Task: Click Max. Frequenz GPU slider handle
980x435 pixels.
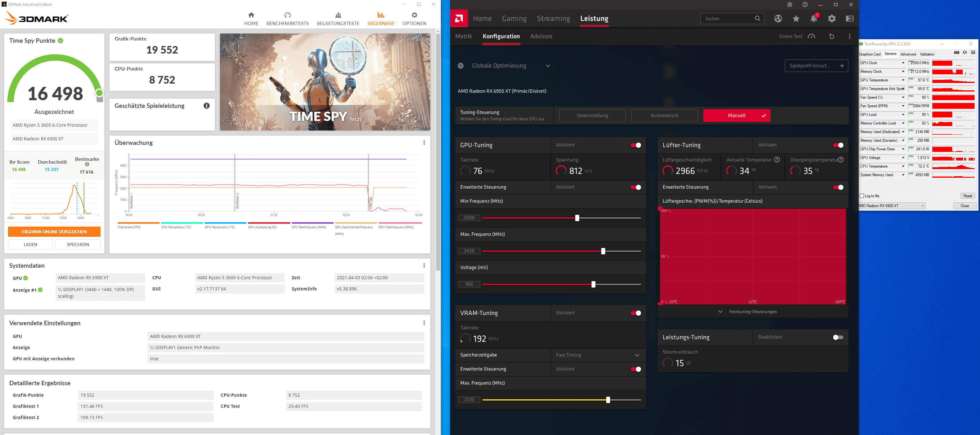Action: coord(603,251)
